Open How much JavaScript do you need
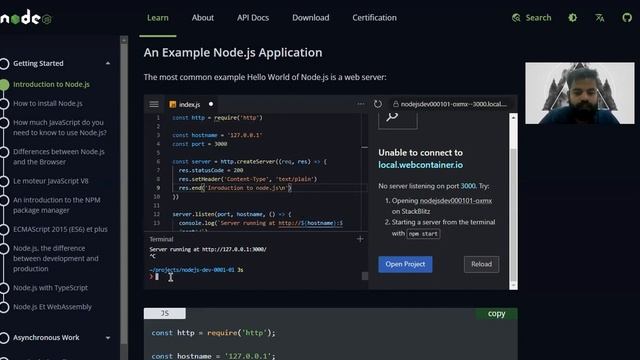Viewport: 640px width, 360px height. (x=60, y=127)
